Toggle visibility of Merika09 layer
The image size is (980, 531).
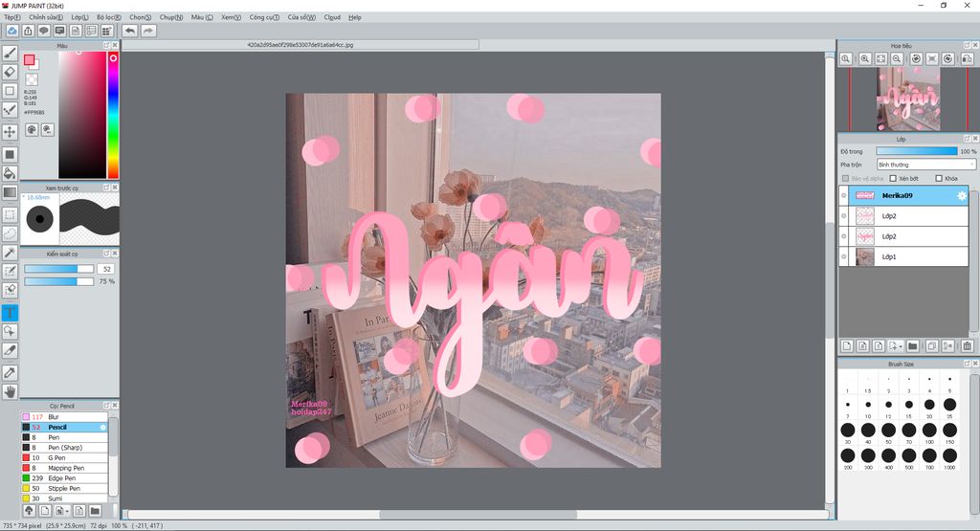point(844,195)
